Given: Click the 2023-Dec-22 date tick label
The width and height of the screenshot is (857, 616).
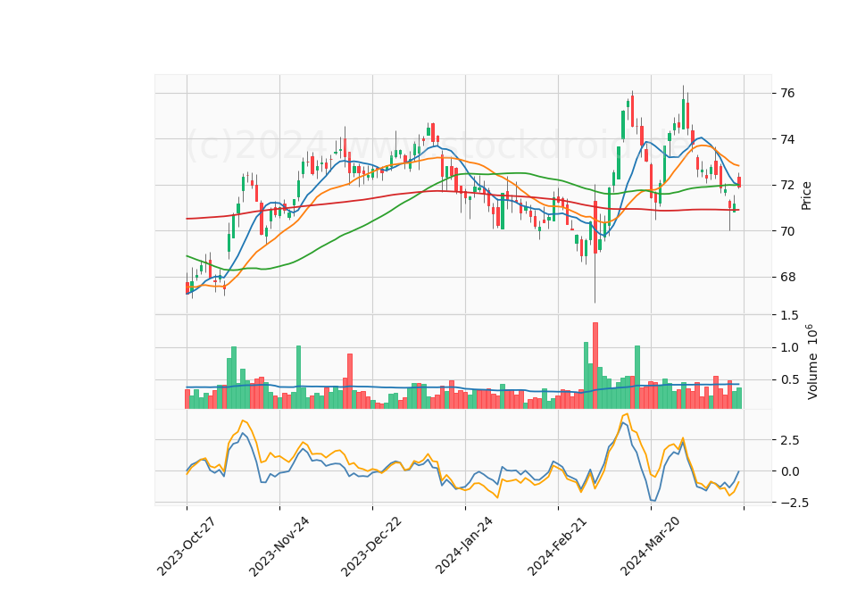Looking at the screenshot, I should click(371, 546).
